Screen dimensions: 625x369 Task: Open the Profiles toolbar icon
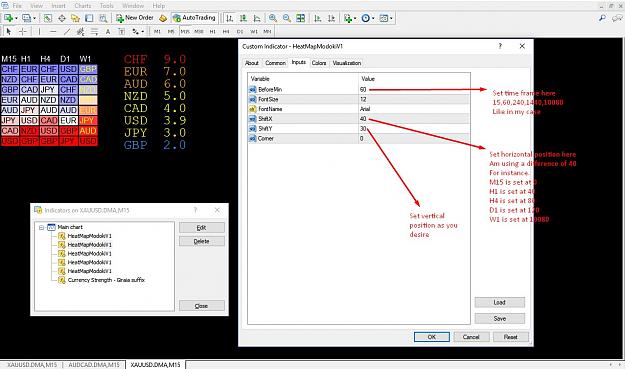pos(26,18)
